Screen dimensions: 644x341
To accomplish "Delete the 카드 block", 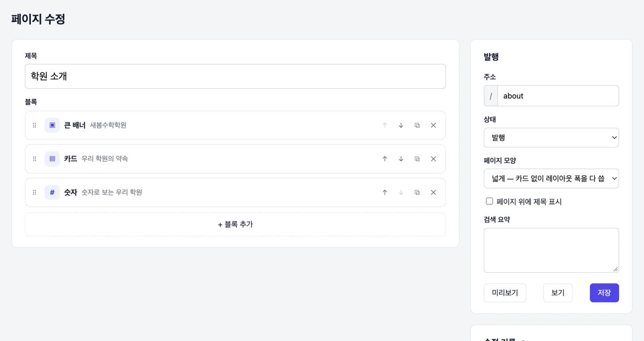I will [x=433, y=159].
